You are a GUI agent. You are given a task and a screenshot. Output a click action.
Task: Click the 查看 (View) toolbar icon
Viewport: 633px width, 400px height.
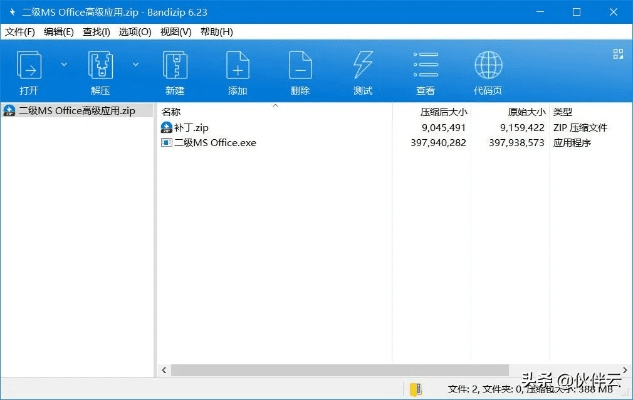point(425,67)
